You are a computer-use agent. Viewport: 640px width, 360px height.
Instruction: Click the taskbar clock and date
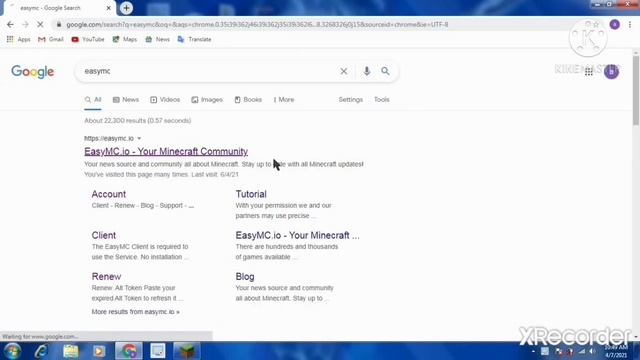point(616,351)
